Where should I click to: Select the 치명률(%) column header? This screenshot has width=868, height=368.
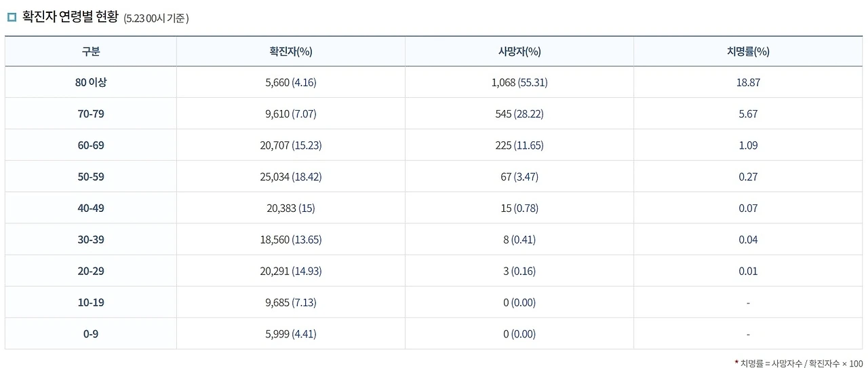click(x=748, y=51)
